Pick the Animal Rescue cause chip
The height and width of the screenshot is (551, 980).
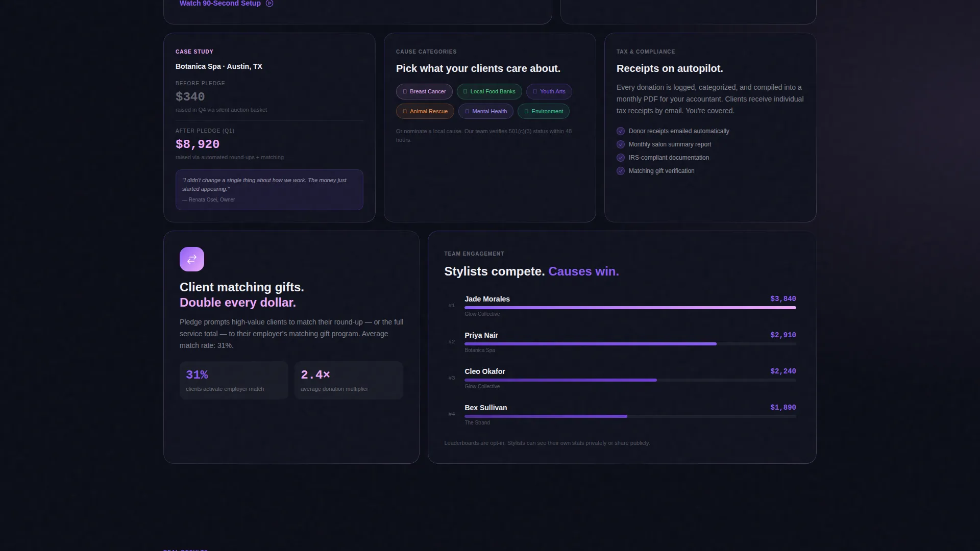tap(425, 112)
